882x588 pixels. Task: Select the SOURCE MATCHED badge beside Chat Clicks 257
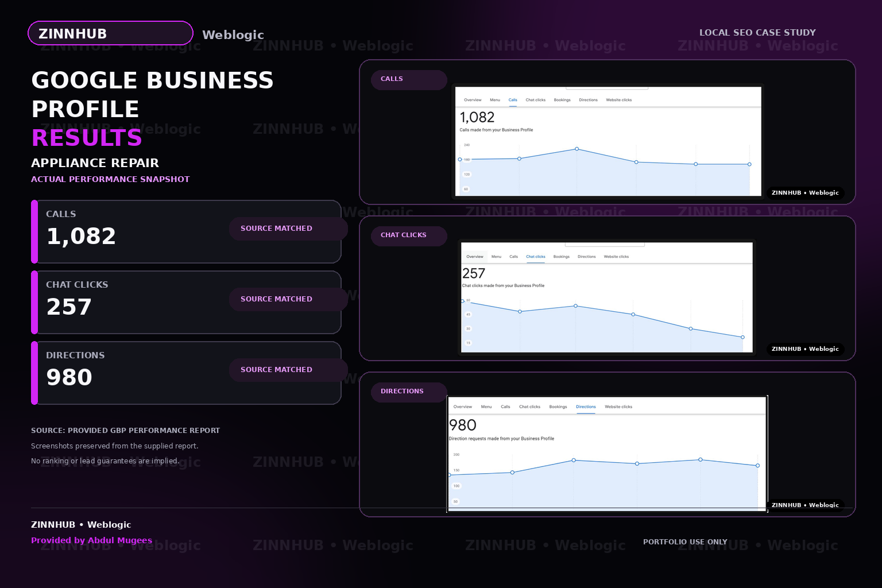pyautogui.click(x=288, y=299)
